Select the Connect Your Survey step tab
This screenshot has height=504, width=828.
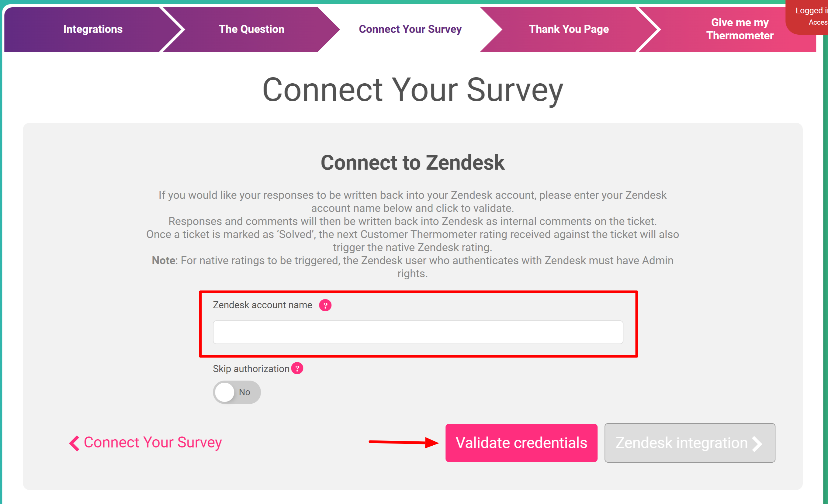[x=410, y=29]
